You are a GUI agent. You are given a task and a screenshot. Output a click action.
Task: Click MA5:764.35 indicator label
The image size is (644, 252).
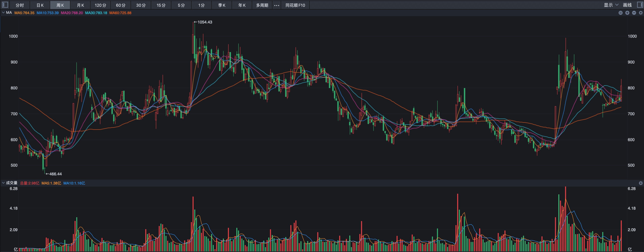[24, 13]
